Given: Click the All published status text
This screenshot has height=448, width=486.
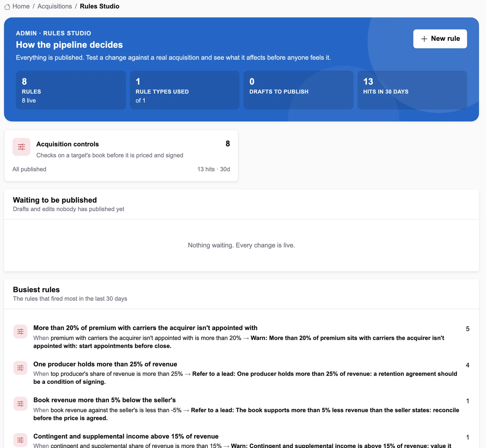Looking at the screenshot, I should (x=29, y=169).
